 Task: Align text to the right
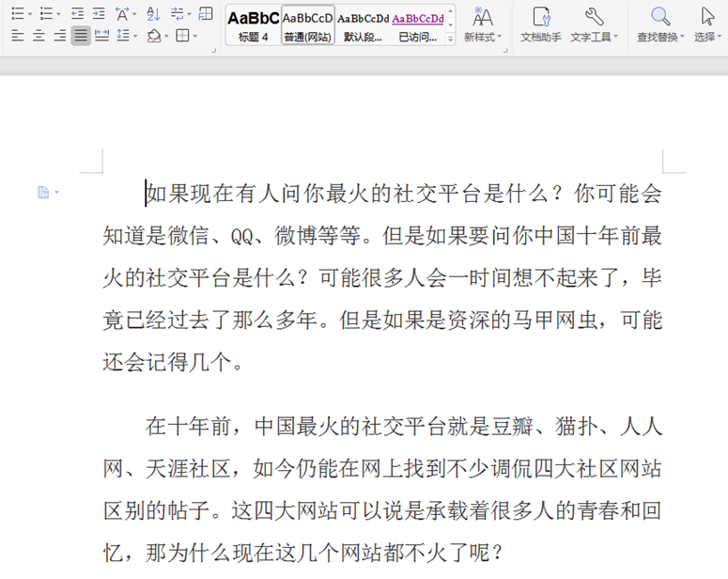(59, 36)
